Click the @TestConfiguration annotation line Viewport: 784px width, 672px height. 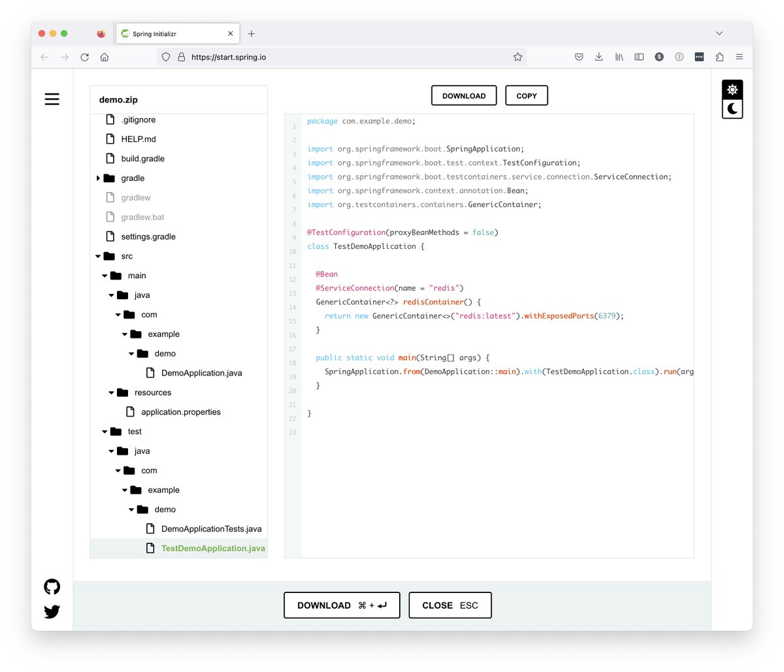[x=402, y=232]
